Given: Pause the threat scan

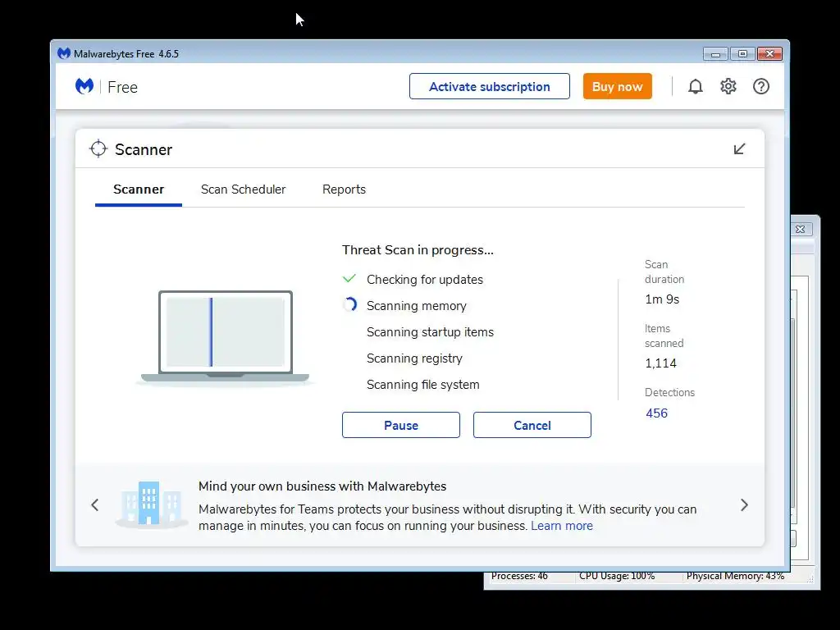Looking at the screenshot, I should pos(400,426).
